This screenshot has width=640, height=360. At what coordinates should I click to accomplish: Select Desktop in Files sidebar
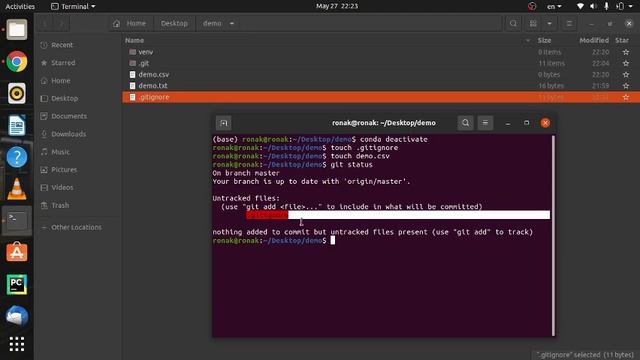coord(78,98)
